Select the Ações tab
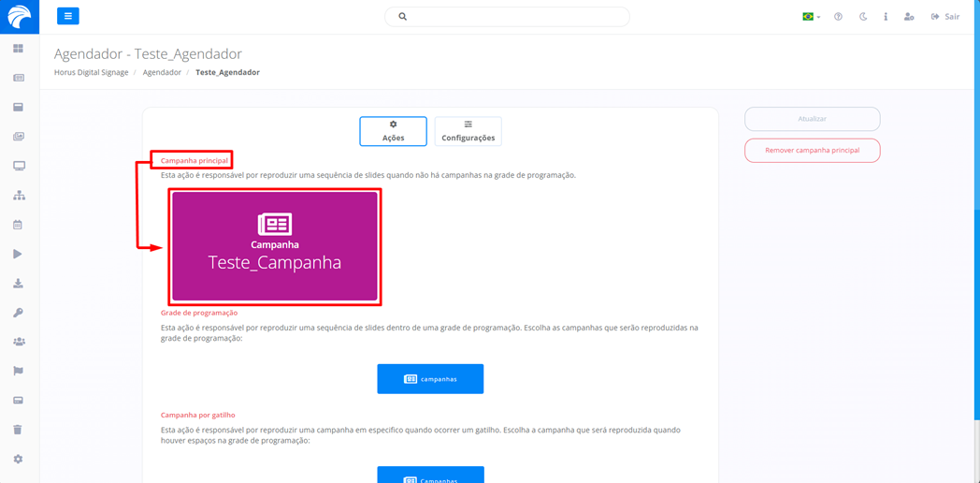Viewport: 980px width, 483px height. point(393,131)
